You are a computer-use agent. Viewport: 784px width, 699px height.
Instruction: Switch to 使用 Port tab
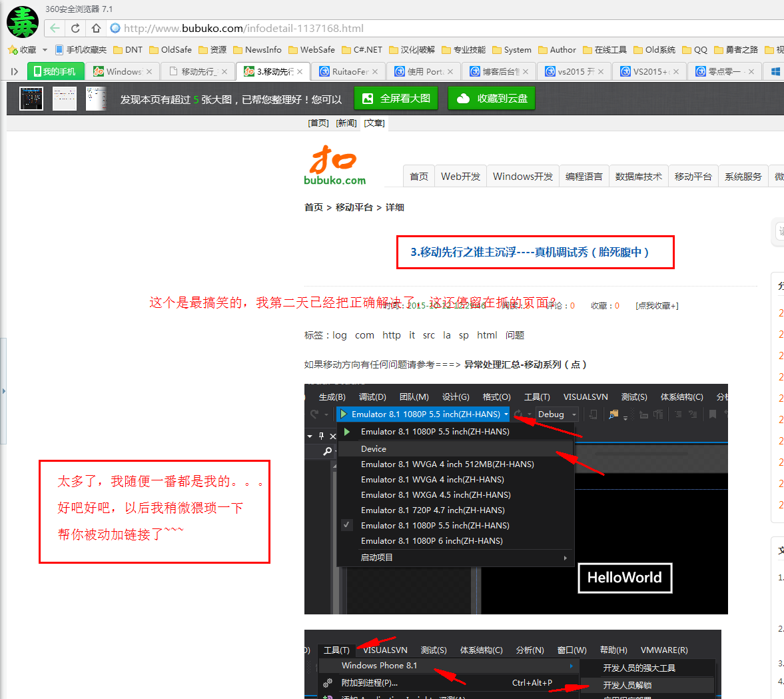[423, 71]
